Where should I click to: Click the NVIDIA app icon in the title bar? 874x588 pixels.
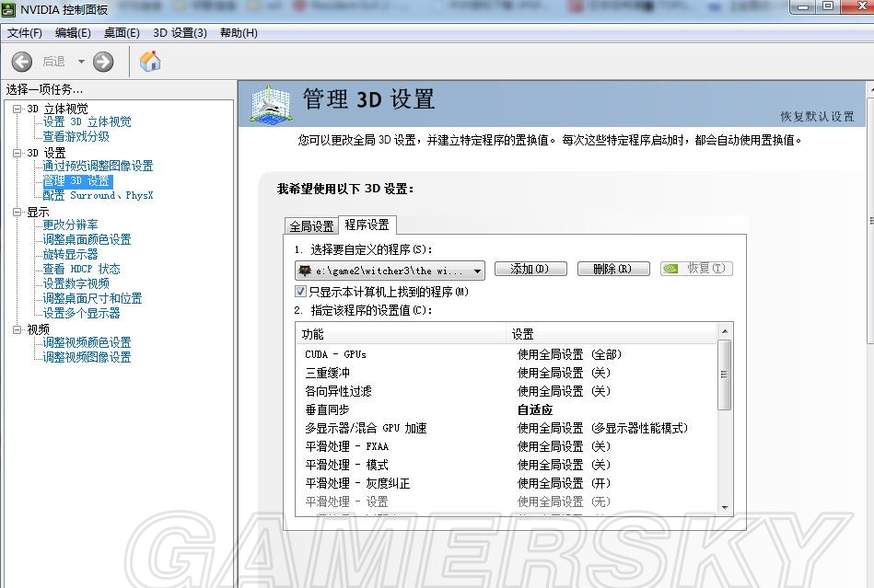point(8,9)
